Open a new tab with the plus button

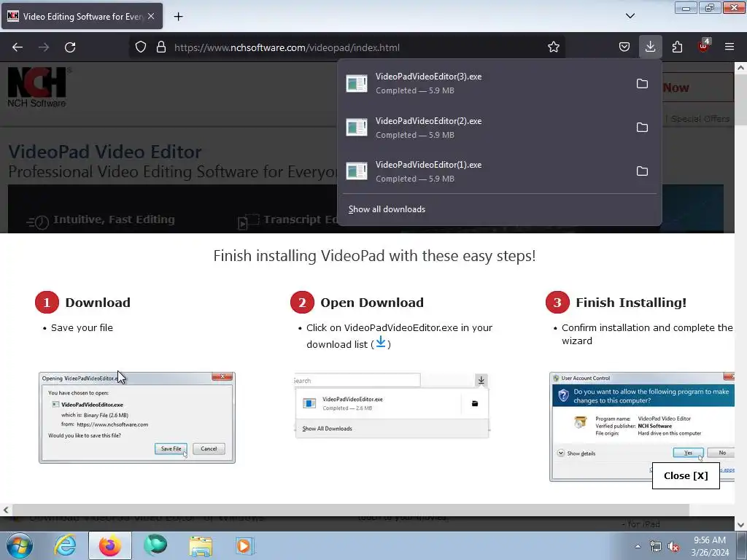point(178,17)
